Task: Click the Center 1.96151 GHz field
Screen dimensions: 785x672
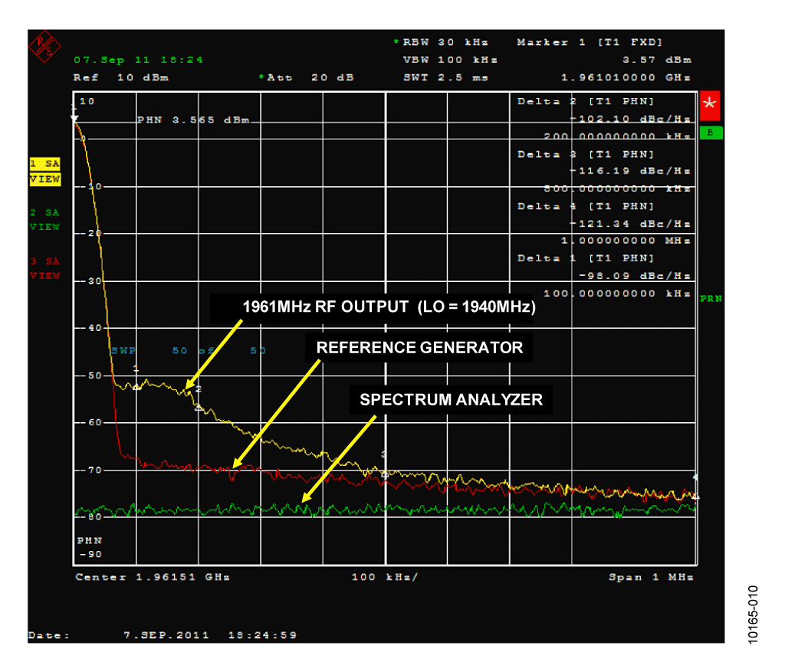Action: [x=153, y=577]
